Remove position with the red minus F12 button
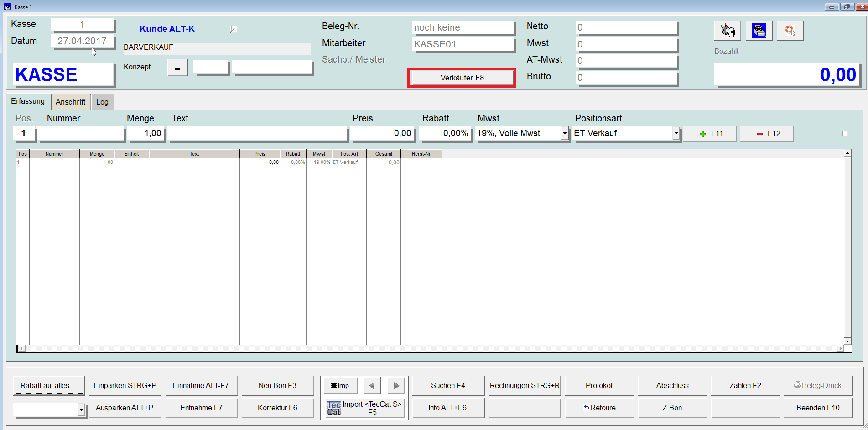Screen dimensions: 868x430 [767, 134]
